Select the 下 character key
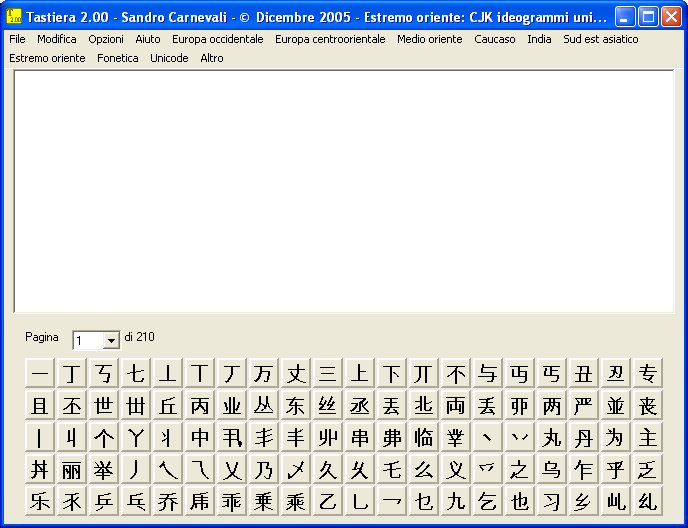Screen dimensions: 688x528 pos(391,373)
